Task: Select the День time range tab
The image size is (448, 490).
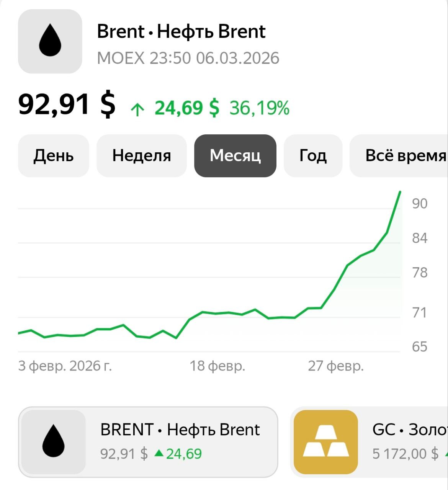Action: (x=54, y=156)
